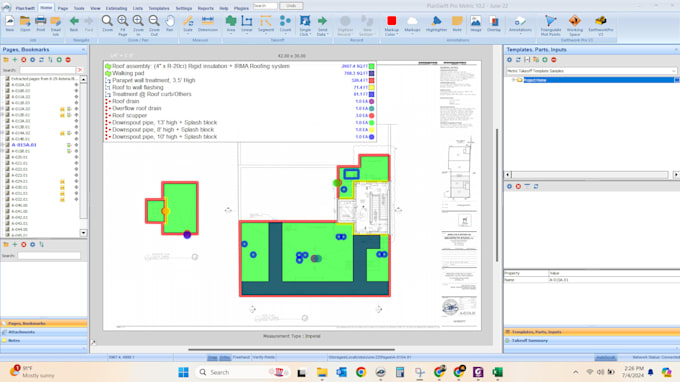Insert an Image annotation

point(476,24)
